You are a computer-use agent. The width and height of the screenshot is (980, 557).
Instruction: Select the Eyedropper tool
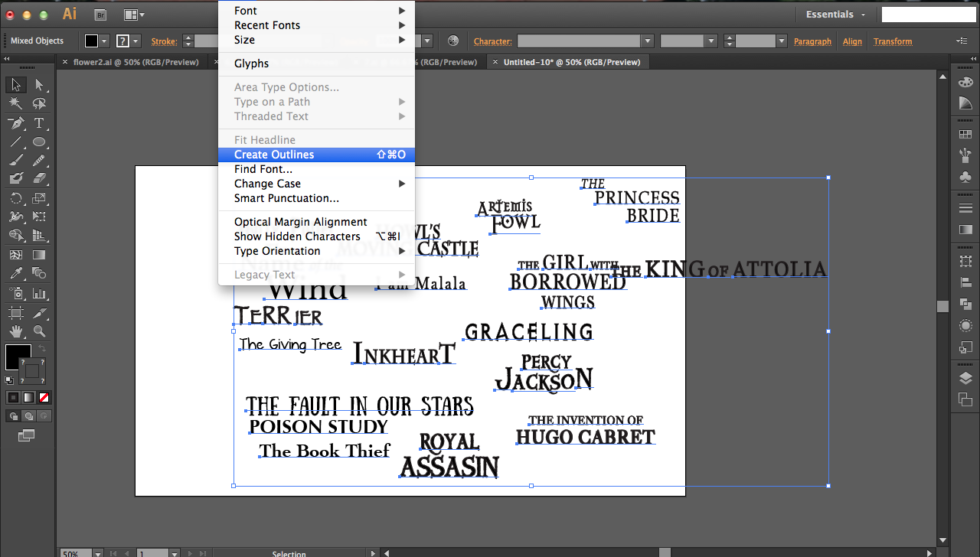(x=16, y=274)
